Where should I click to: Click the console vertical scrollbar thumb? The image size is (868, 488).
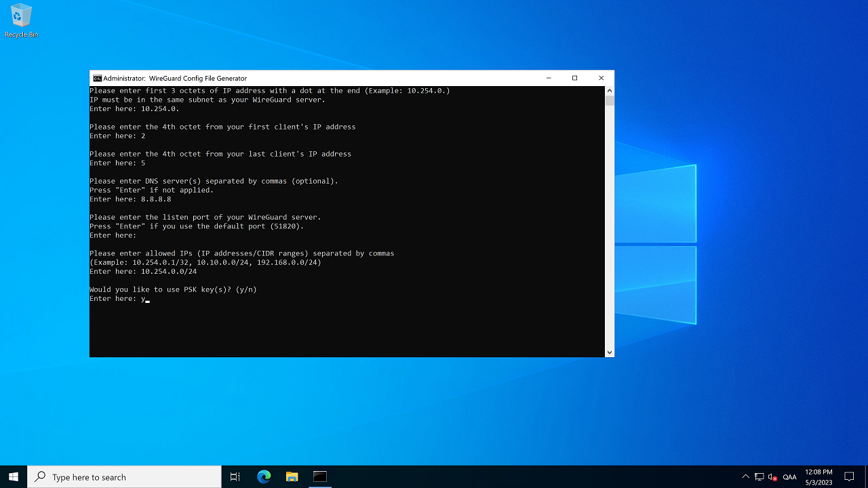pos(609,101)
